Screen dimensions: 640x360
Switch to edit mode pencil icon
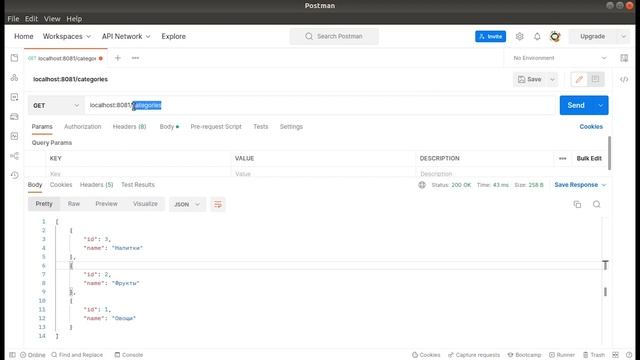pos(579,79)
